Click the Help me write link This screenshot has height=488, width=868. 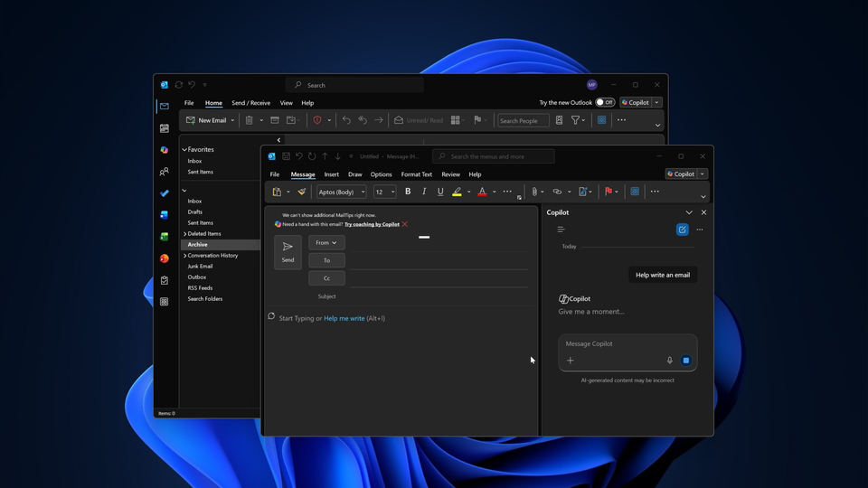344,318
